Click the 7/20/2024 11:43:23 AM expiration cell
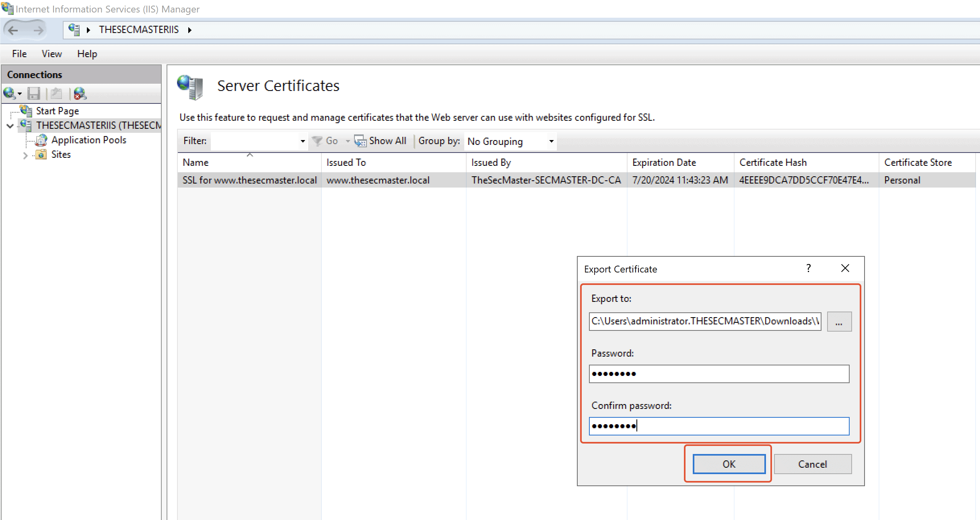The image size is (980, 520). [680, 180]
